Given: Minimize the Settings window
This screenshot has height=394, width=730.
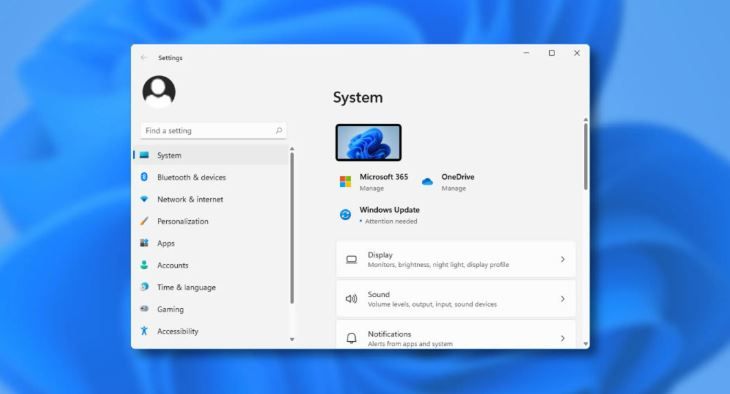Looking at the screenshot, I should 527,53.
